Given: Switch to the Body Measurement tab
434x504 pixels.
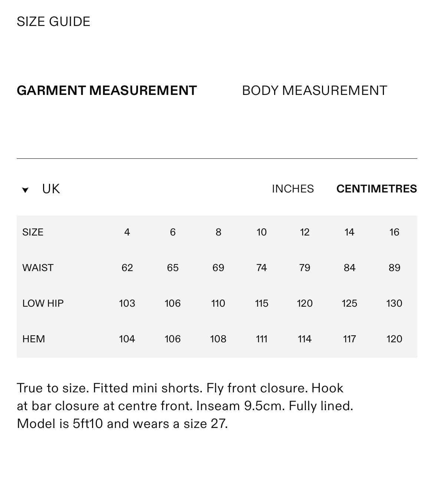Looking at the screenshot, I should tap(314, 90).
